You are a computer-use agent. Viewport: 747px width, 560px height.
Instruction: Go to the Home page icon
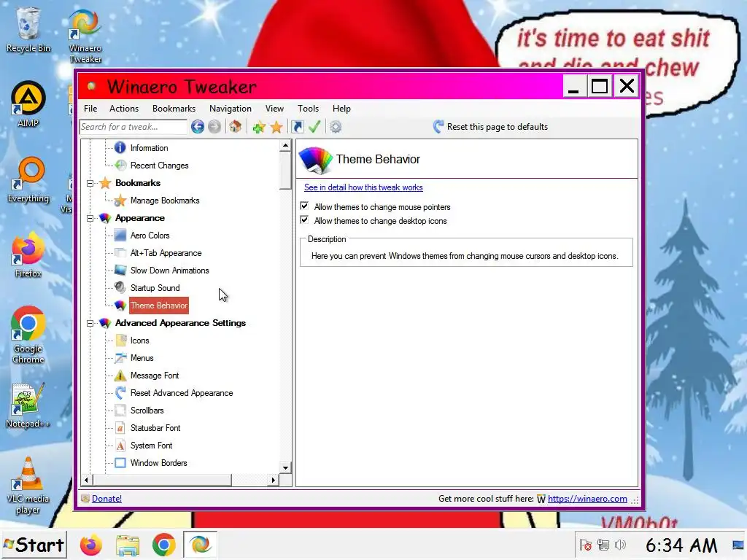pos(236,127)
